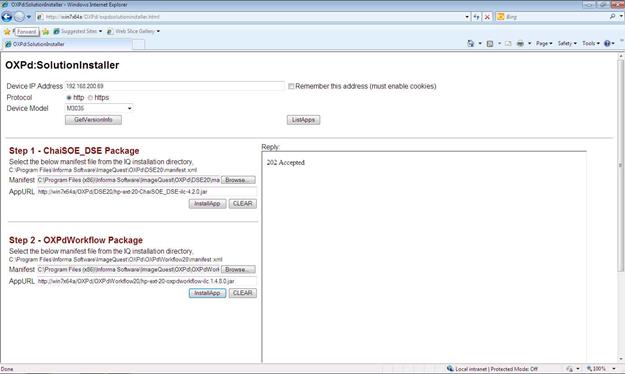Click the browser Forward arrow button
Image resolution: width=625 pixels, height=374 pixels.
point(19,17)
